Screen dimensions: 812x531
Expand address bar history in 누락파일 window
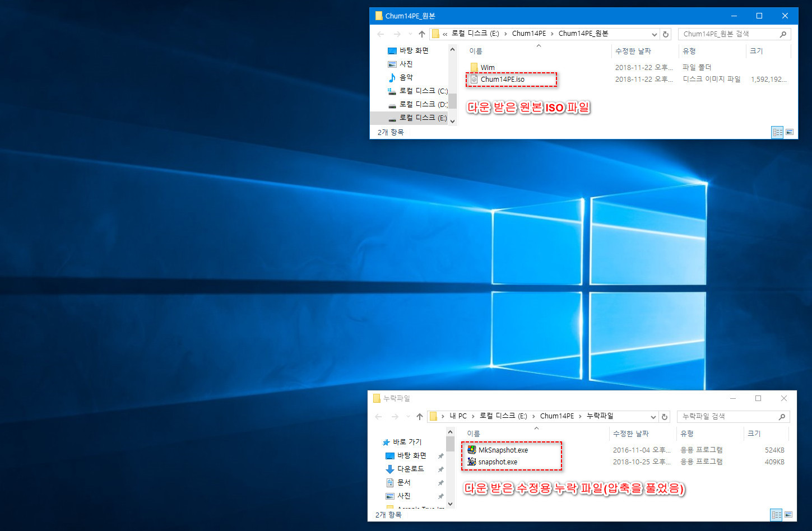[653, 417]
